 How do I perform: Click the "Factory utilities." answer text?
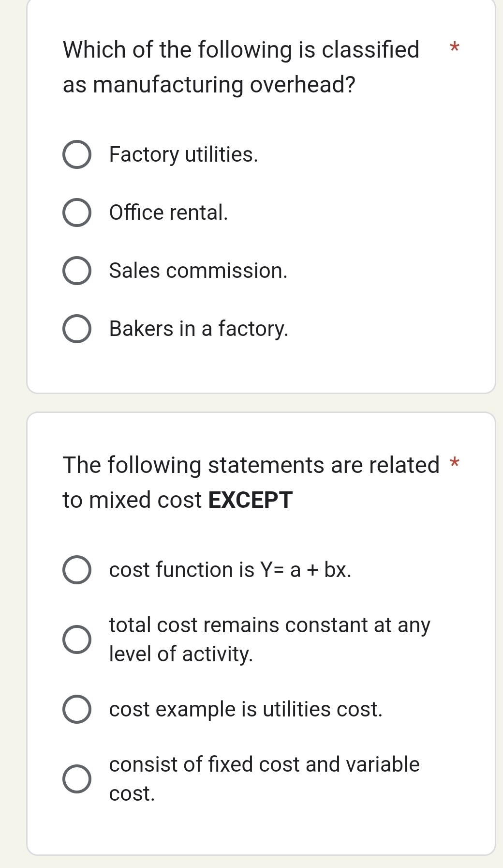coord(184,155)
